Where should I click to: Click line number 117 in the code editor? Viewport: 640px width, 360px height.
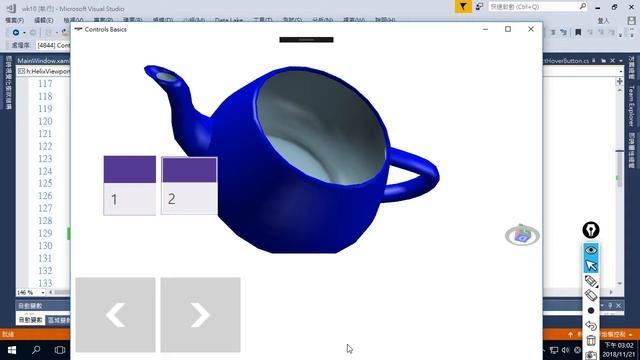click(45, 84)
